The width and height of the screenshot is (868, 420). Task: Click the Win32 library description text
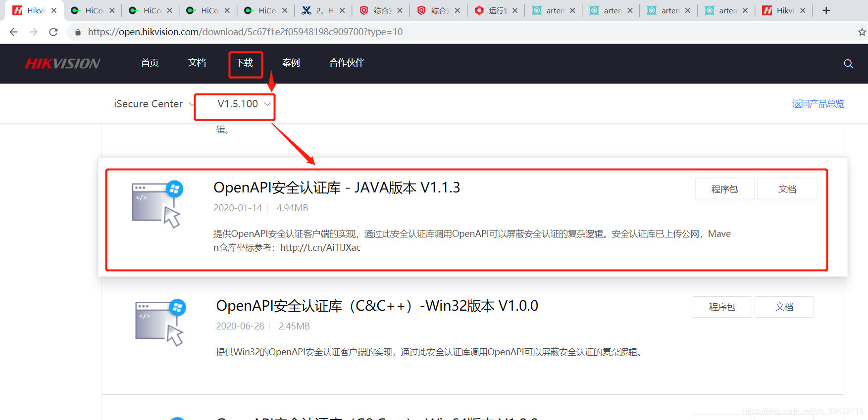click(430, 352)
